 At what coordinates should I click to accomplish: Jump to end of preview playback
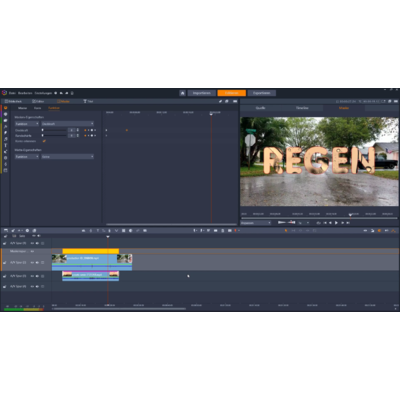tap(348, 223)
